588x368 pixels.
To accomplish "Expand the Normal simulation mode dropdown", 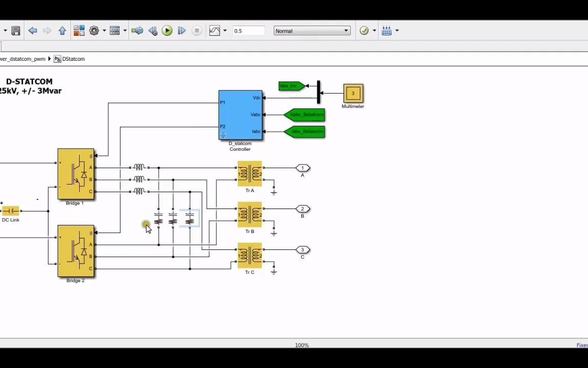I will (312, 31).
